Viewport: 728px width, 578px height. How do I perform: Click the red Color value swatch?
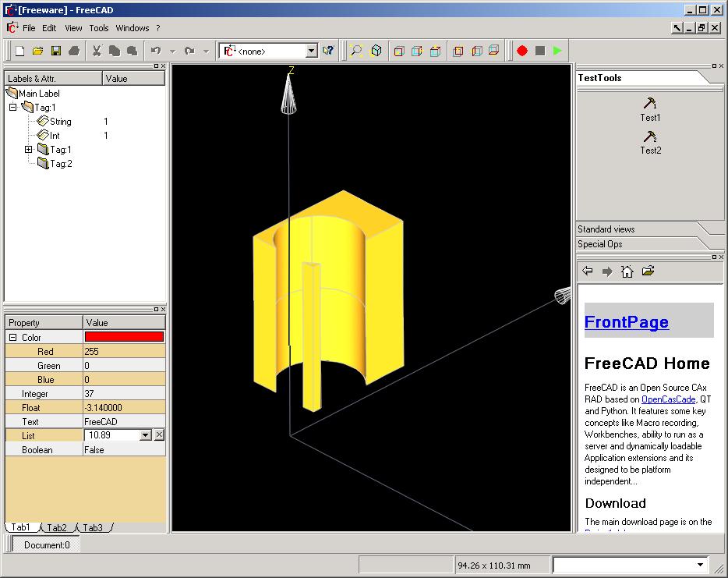(x=124, y=337)
